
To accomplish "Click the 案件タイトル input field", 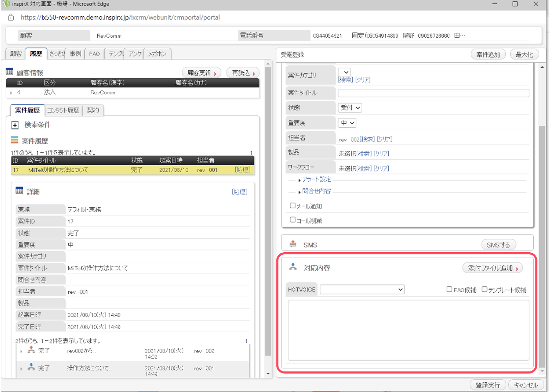I will coord(433,93).
